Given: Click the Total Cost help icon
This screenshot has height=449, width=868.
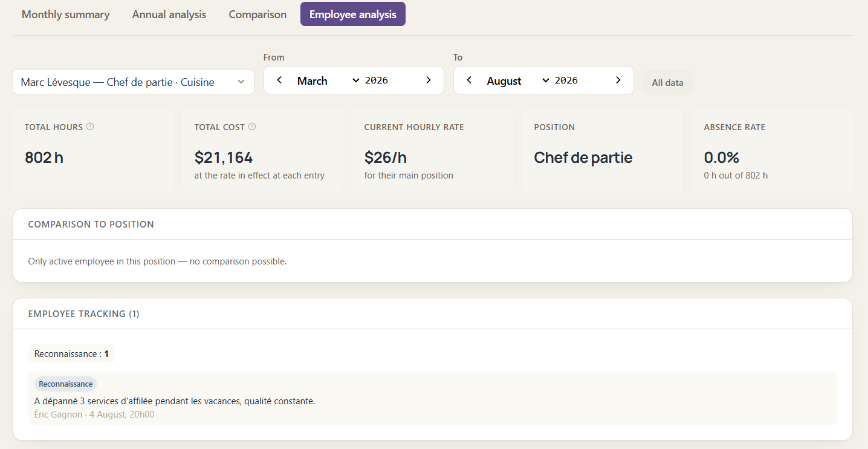Looking at the screenshot, I should coord(252,127).
